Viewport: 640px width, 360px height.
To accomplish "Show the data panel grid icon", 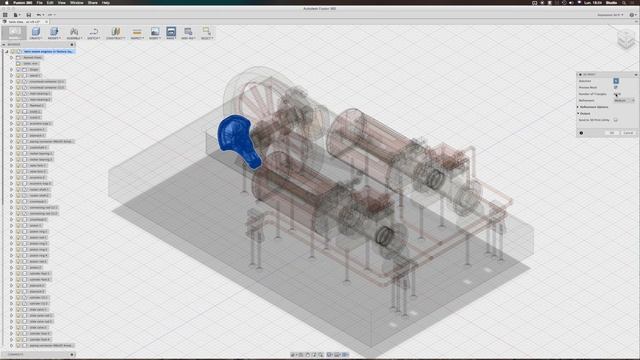I will [x=5, y=15].
